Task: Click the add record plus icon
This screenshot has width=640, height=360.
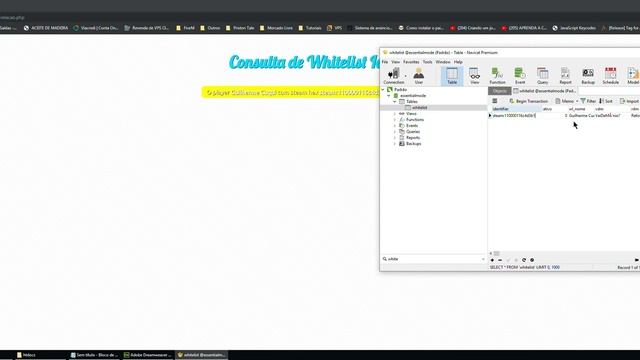Action: click(492, 260)
